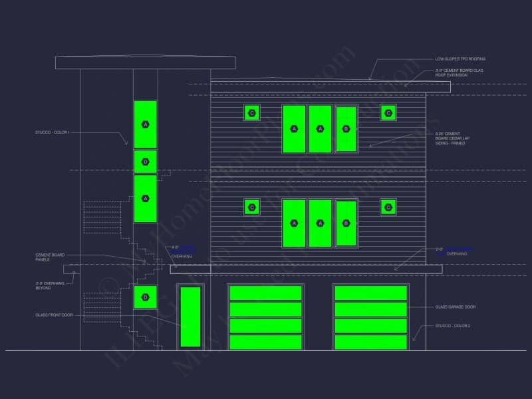Select the green glass front door panel
Image resolution: width=532 pixels, height=399 pixels.
click(x=190, y=317)
